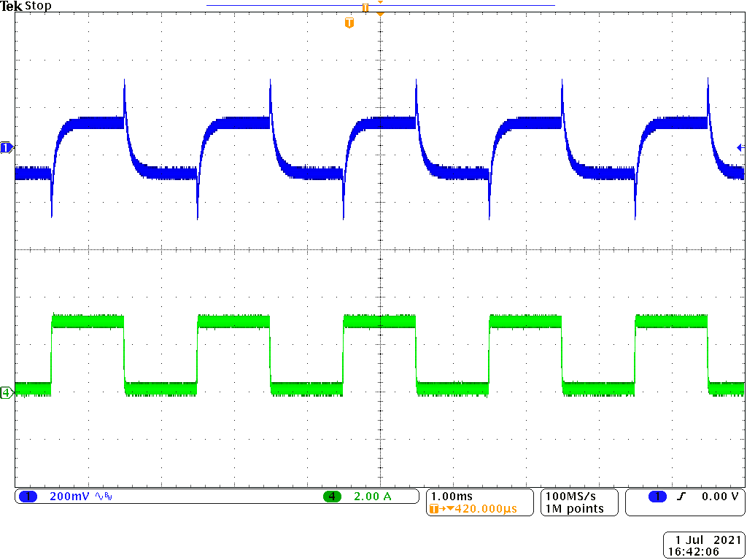Select the Channel 1 marker on left edge
Screen dimensions: 747x560
click(x=6, y=147)
